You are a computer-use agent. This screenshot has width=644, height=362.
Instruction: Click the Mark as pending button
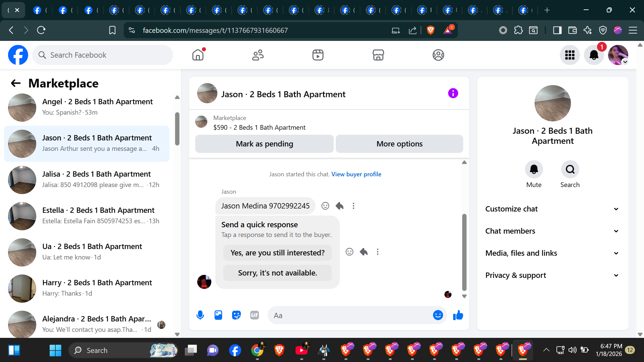point(264,144)
